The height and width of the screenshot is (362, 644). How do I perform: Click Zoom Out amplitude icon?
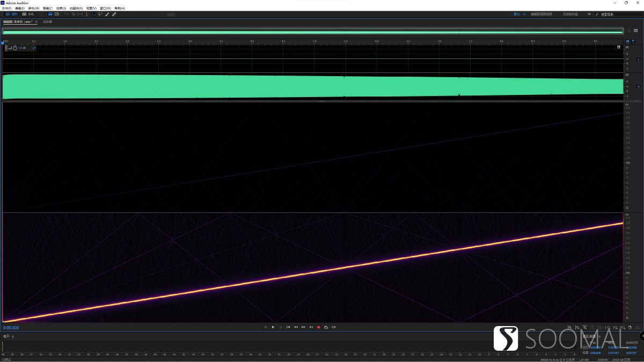coord(577,328)
